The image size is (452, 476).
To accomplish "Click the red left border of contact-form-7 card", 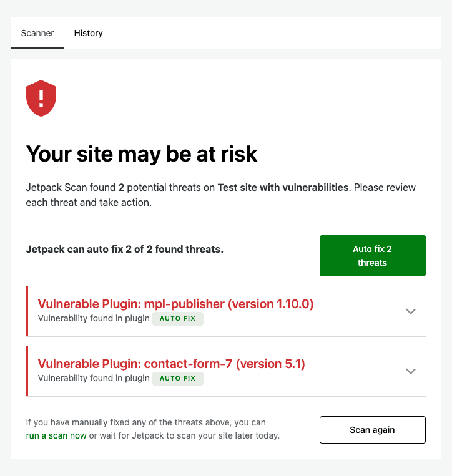I will [x=27, y=371].
